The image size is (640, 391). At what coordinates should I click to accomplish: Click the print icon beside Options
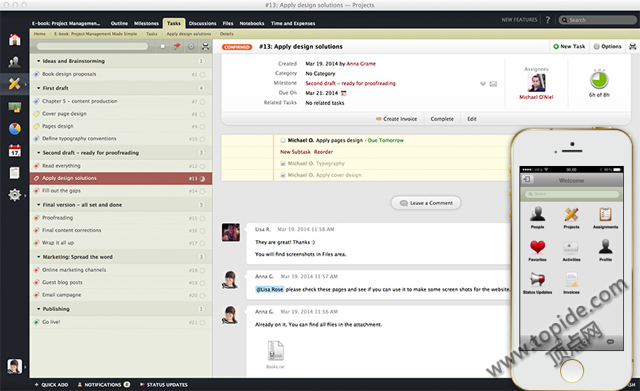pyautogui.click(x=633, y=47)
